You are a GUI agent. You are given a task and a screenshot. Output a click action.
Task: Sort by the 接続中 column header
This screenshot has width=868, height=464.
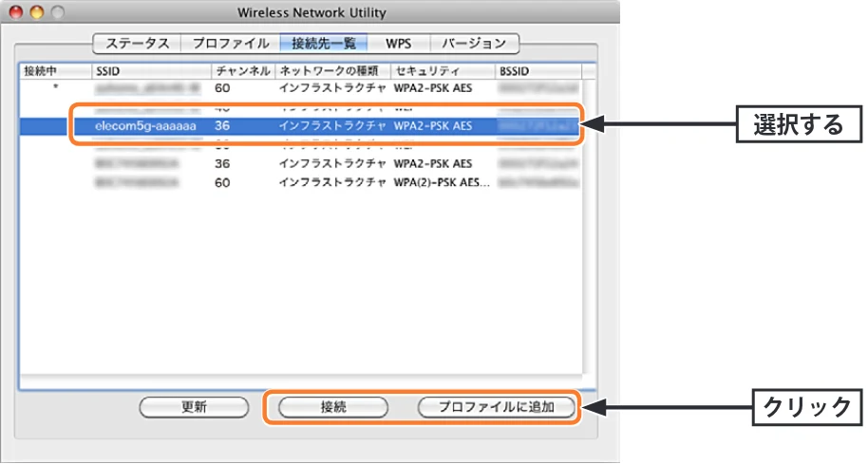(x=56, y=71)
